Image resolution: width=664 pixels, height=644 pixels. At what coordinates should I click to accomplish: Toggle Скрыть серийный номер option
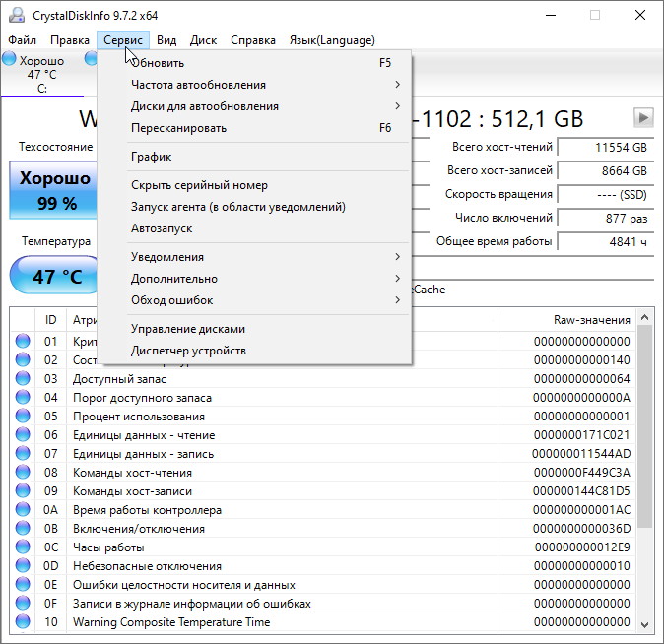coord(254,185)
